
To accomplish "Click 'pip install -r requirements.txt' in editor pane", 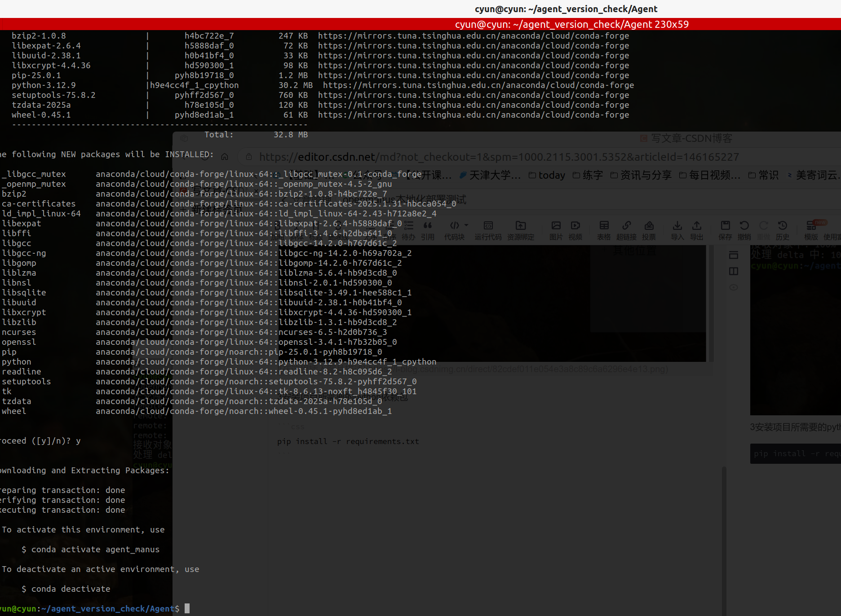I will [348, 441].
